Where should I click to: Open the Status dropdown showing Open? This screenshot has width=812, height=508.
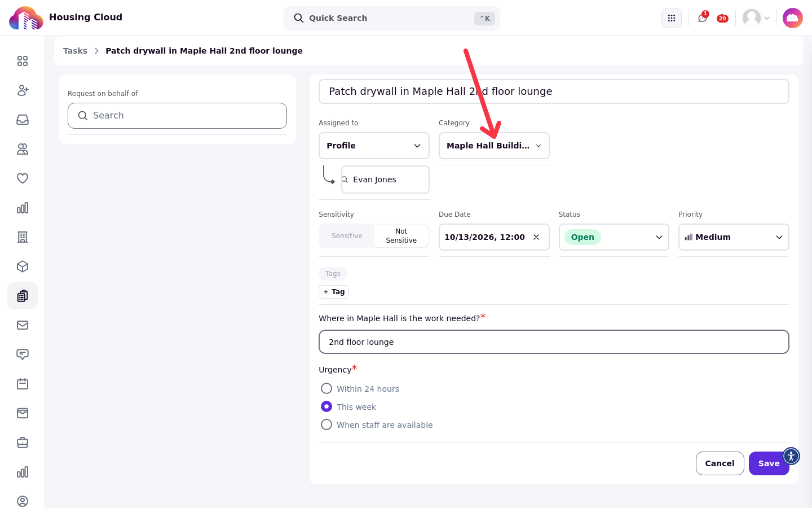click(x=614, y=237)
